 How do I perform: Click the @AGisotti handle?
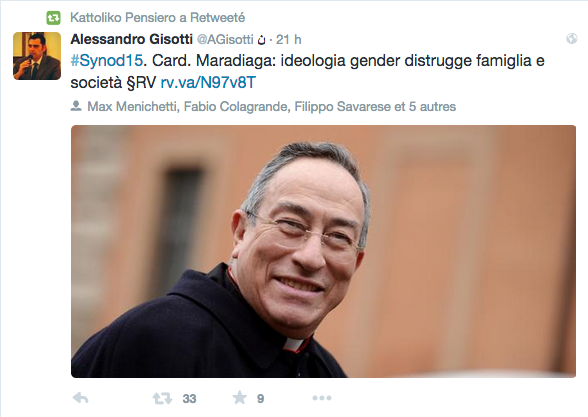click(225, 39)
